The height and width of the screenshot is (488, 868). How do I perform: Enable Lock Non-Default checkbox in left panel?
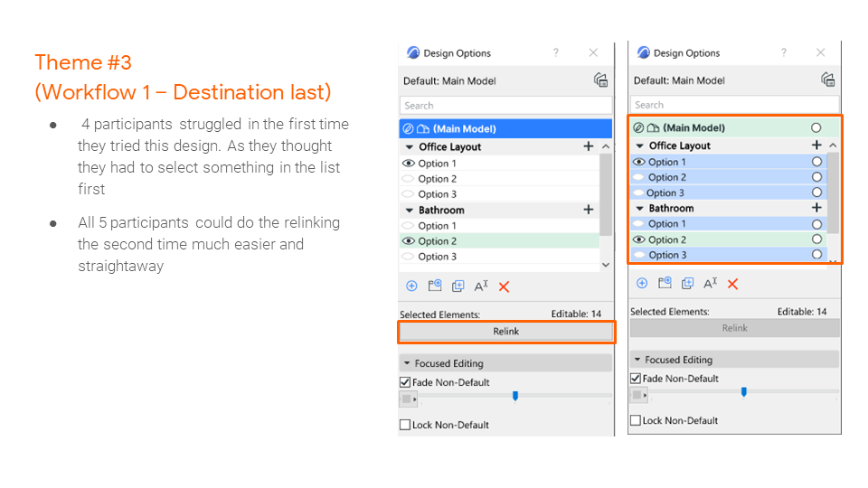pos(405,425)
